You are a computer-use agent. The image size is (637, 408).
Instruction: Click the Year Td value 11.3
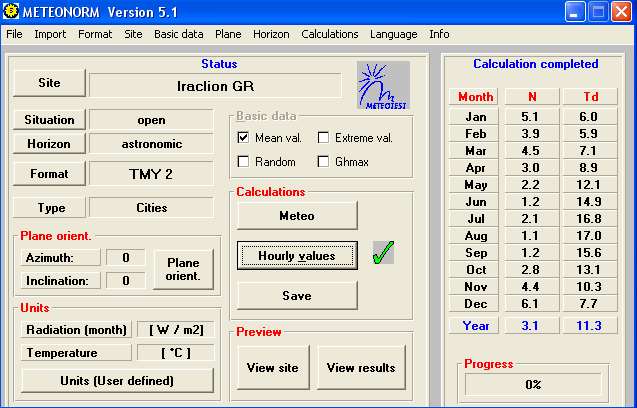point(590,326)
